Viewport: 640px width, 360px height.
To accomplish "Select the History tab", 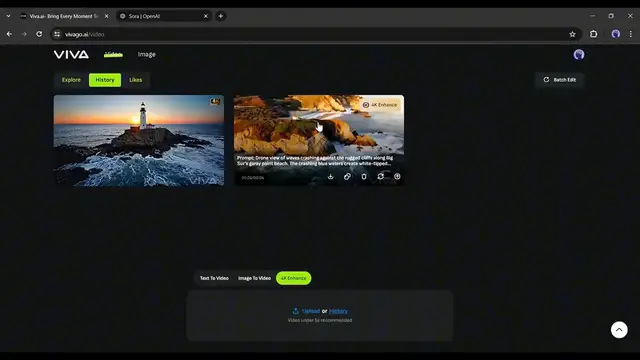I will point(105,80).
